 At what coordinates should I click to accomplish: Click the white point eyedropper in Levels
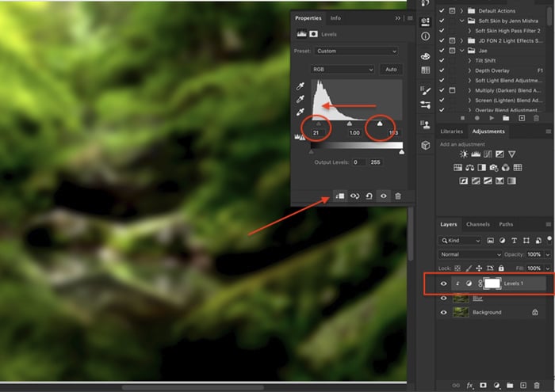coord(300,112)
